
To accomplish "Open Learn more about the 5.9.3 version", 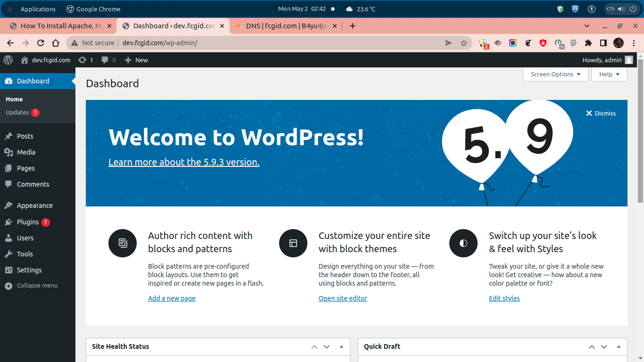I will tap(184, 162).
